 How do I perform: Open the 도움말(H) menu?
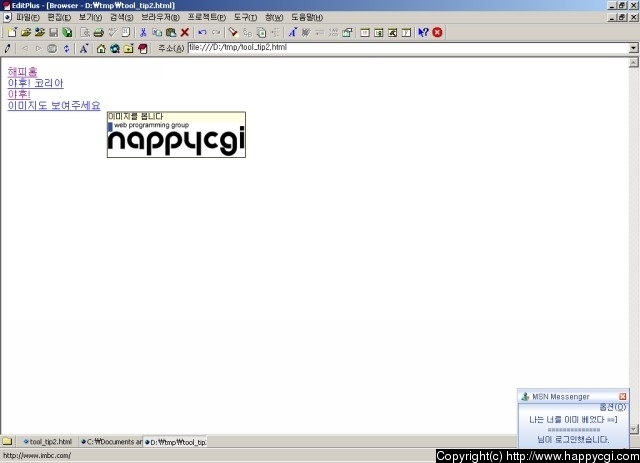point(307,18)
